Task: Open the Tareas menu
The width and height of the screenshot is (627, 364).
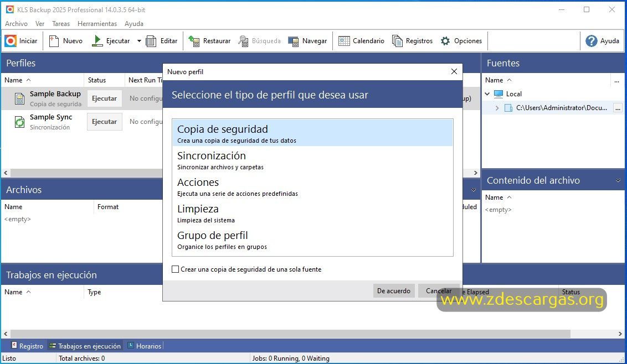Action: pyautogui.click(x=61, y=24)
